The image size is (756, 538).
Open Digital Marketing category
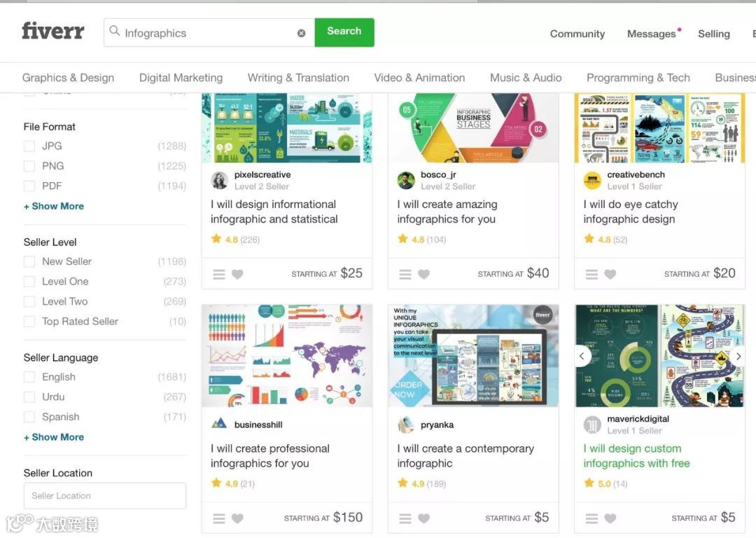coord(181,78)
